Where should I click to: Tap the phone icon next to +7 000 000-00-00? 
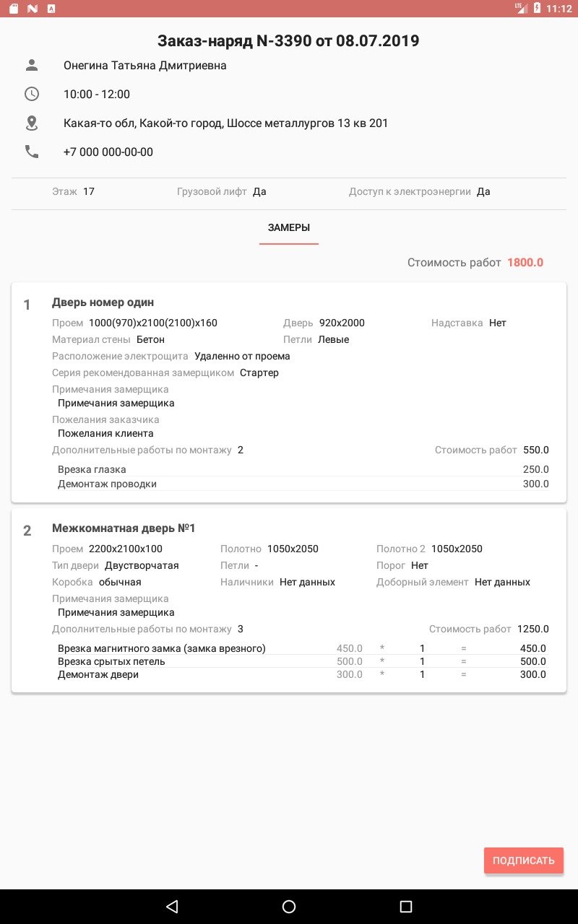[x=32, y=152]
